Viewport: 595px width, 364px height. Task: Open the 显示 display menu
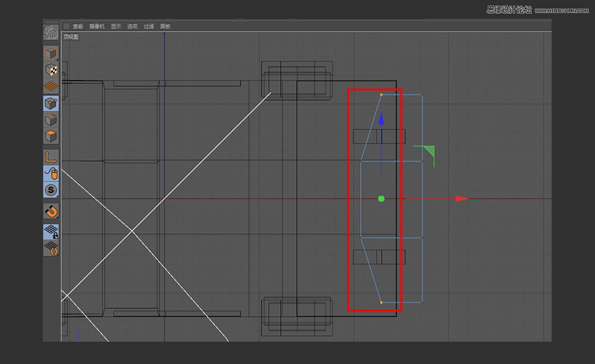coord(115,26)
